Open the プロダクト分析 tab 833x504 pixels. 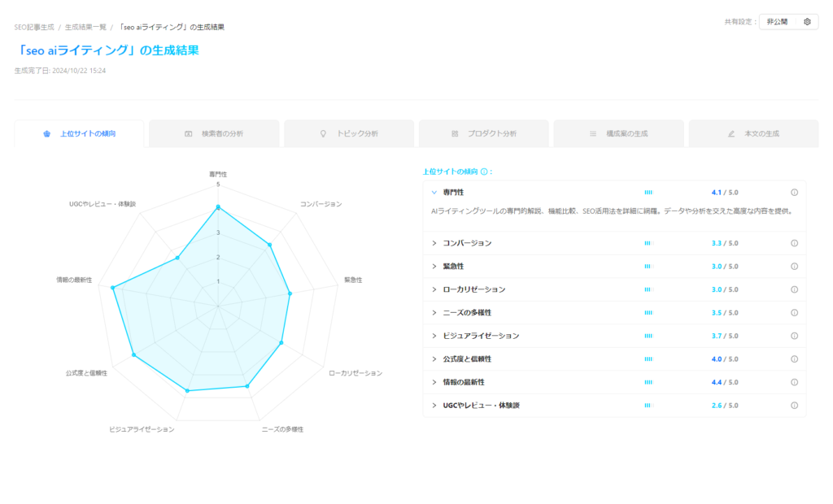[484, 134]
